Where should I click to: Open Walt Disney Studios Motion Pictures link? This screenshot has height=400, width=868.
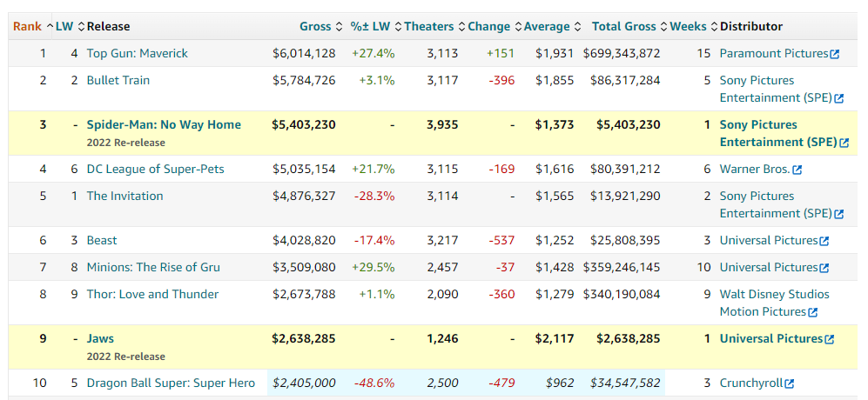click(x=775, y=303)
